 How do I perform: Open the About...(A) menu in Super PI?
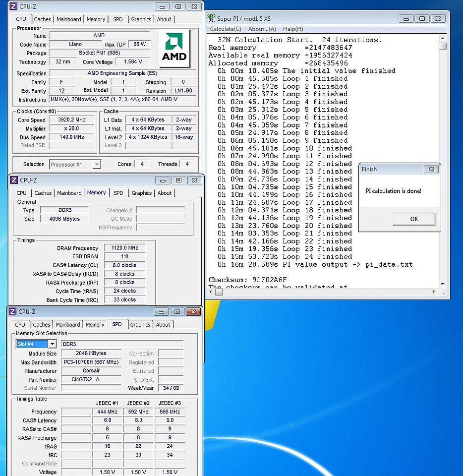tap(262, 29)
